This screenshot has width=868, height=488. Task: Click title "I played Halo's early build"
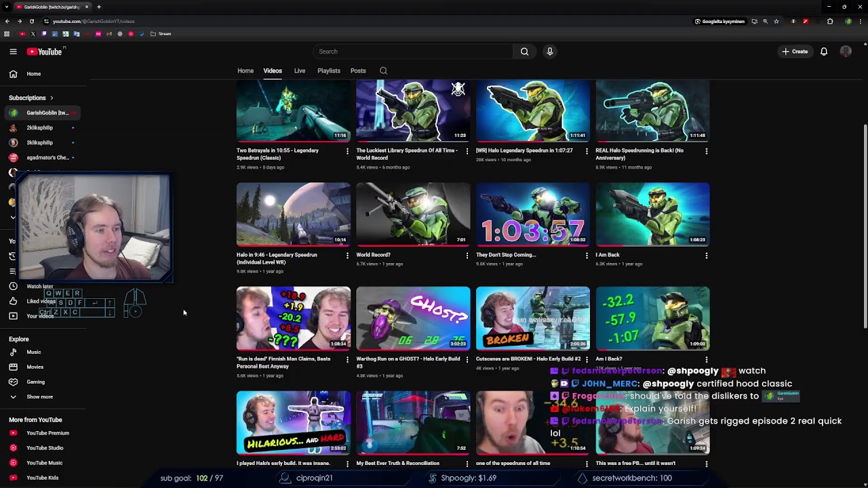click(x=283, y=464)
